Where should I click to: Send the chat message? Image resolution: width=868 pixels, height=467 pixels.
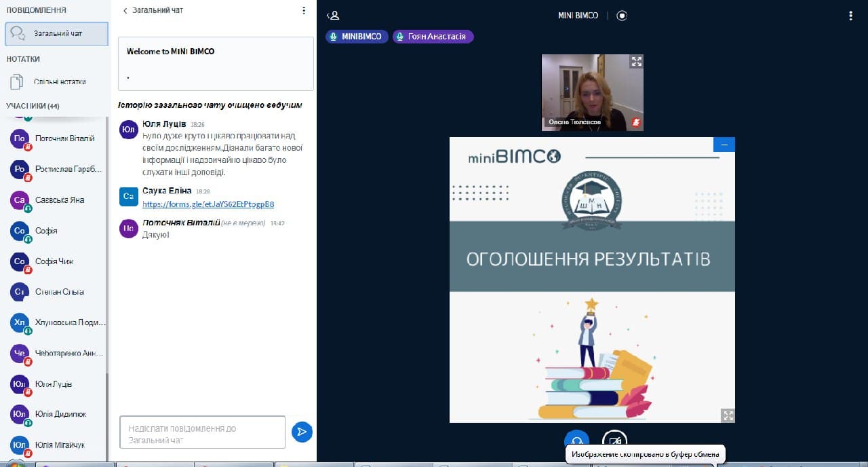(302, 432)
